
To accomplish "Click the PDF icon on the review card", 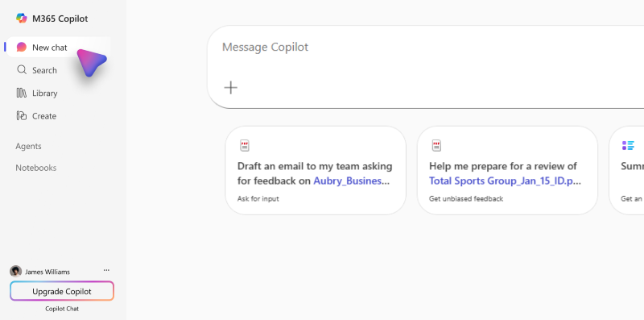I will point(436,146).
